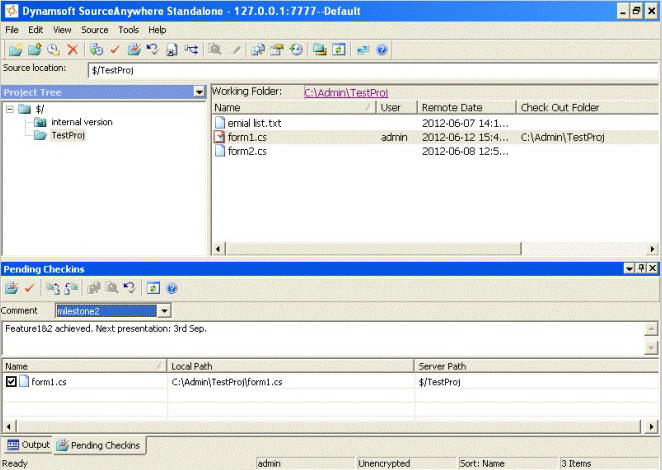
Task: Select the internal version folder in tree
Action: (81, 122)
